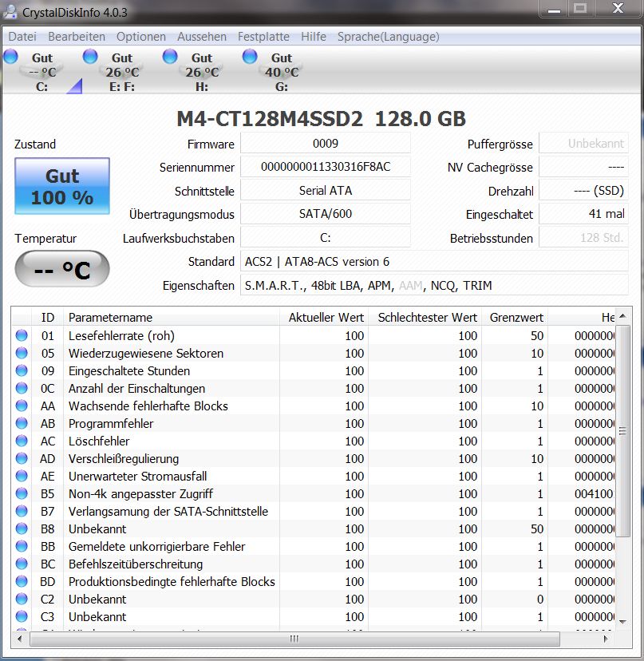Viewport: 644px width, 661px height.
Task: Click the Eigenschaften field with S.M.A.R.T.
Action: [x=434, y=285]
